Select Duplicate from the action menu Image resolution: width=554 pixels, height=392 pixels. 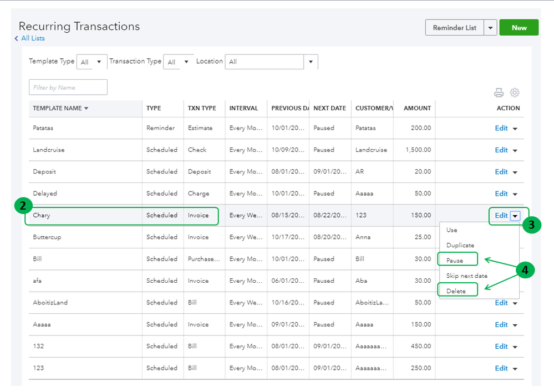pyautogui.click(x=460, y=245)
